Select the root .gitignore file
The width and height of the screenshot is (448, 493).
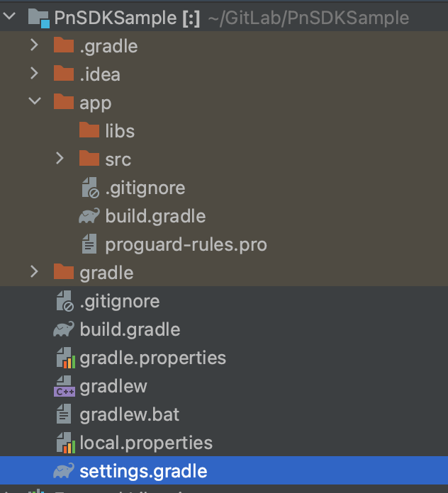[120, 301]
